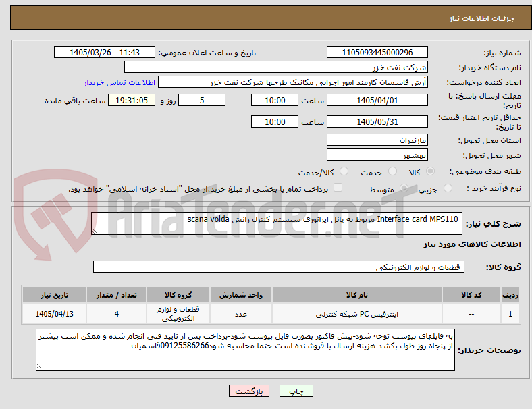
Task: Click the Interface card MPS110 description box
Action: tap(277, 223)
